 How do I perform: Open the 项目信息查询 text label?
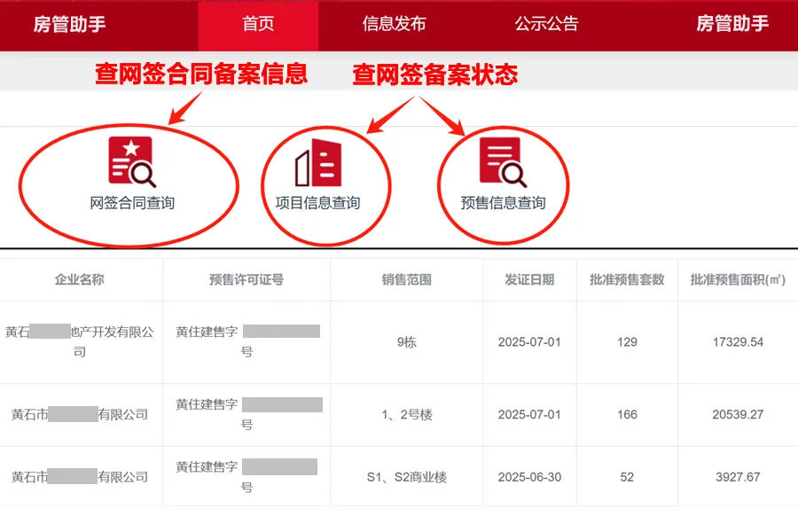[x=317, y=203]
